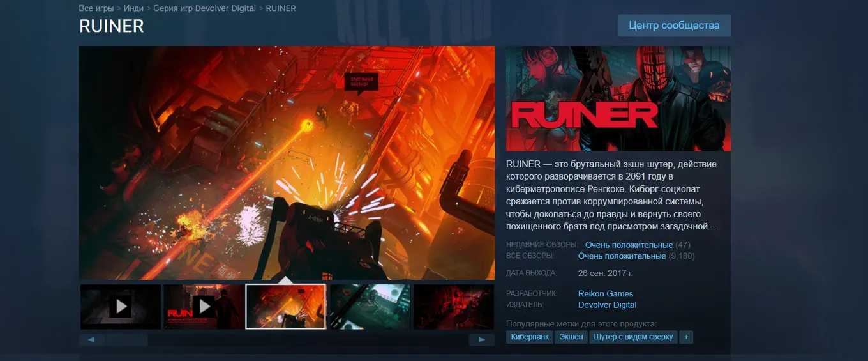Open the Центр сообщества community hub

674,26
